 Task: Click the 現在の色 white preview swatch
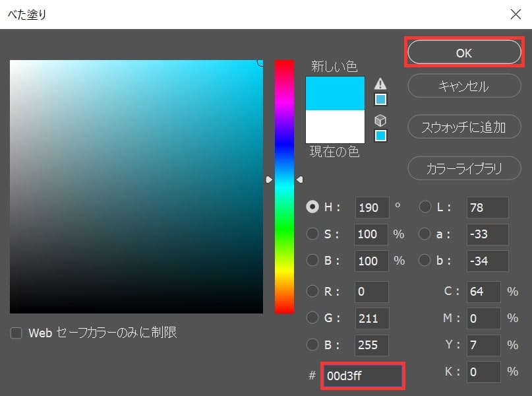point(335,127)
